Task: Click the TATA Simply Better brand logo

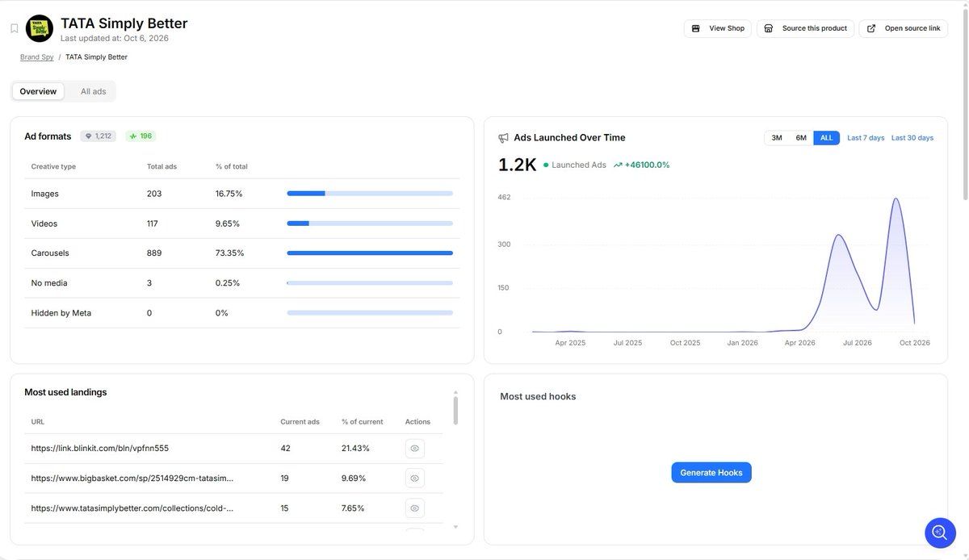Action: click(40, 28)
